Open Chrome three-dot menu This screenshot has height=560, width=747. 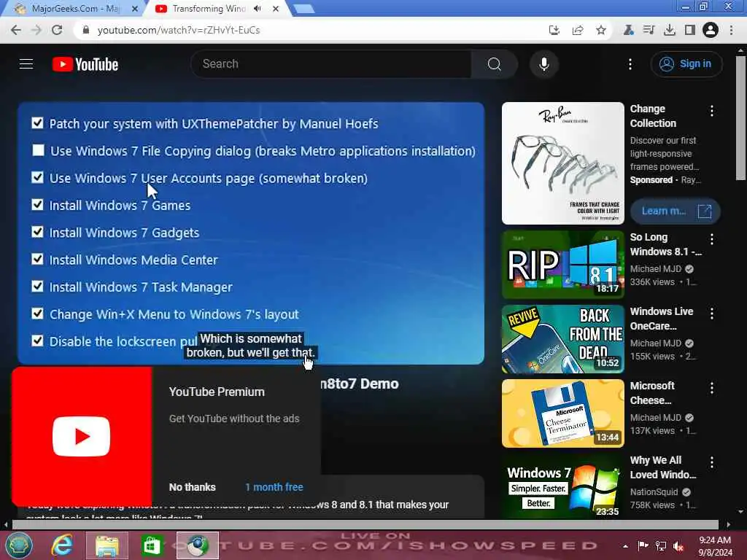tap(731, 30)
